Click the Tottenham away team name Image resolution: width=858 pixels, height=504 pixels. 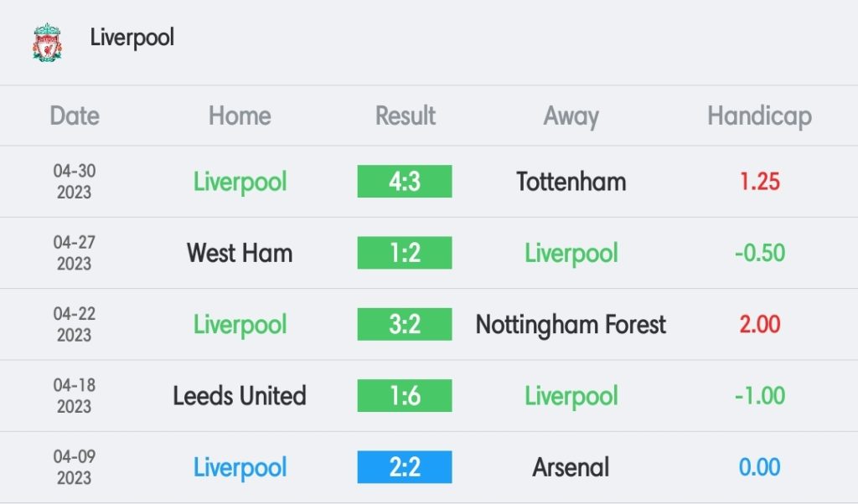[571, 182]
